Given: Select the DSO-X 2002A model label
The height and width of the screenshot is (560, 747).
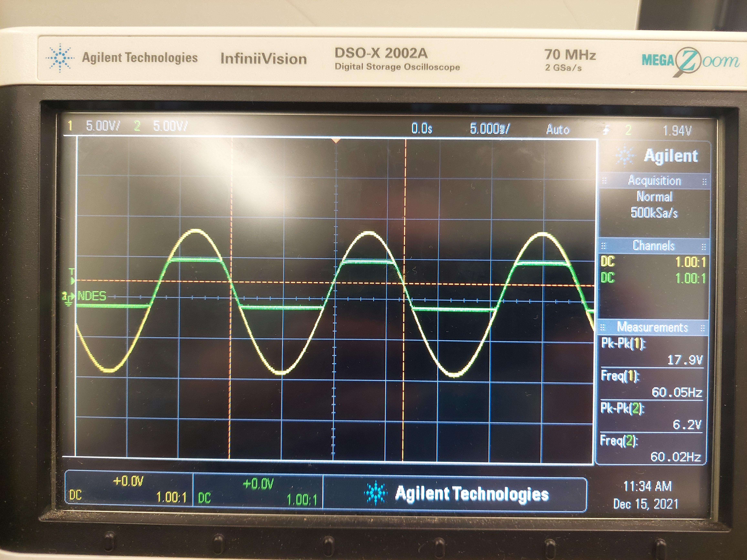Looking at the screenshot, I should pyautogui.click(x=381, y=53).
